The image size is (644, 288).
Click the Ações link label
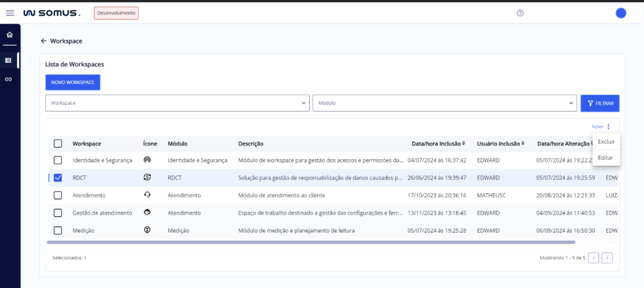tap(597, 127)
